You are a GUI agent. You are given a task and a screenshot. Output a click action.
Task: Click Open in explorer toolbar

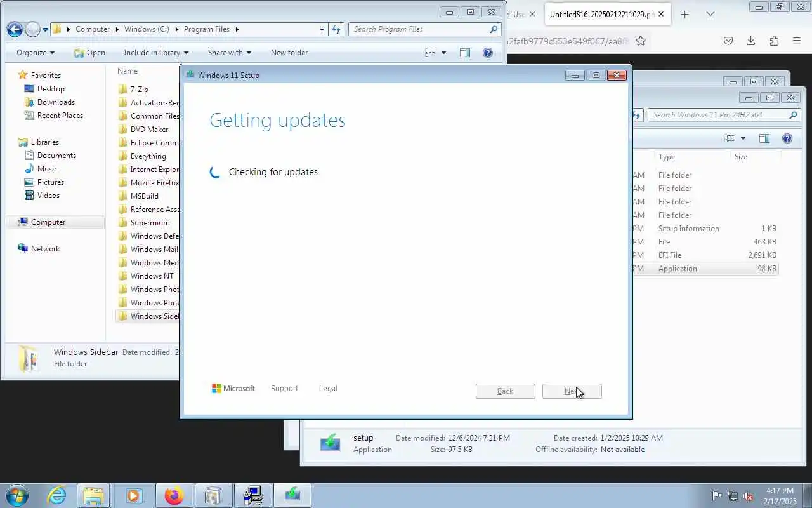click(89, 53)
